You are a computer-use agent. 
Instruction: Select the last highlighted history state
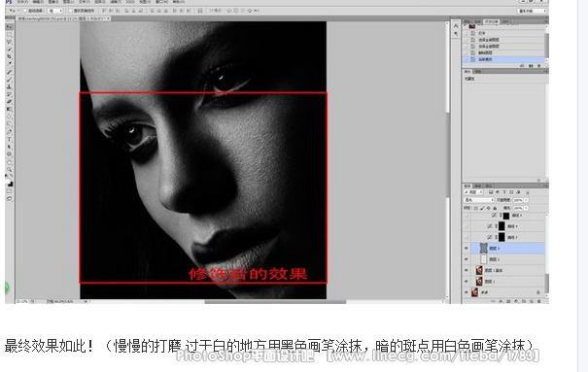(x=504, y=59)
